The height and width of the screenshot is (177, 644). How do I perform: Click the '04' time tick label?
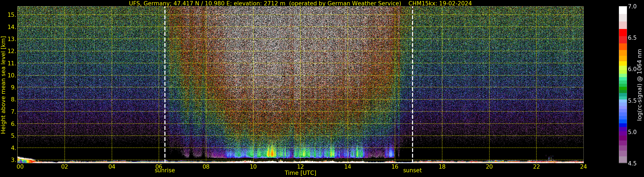click(112, 166)
